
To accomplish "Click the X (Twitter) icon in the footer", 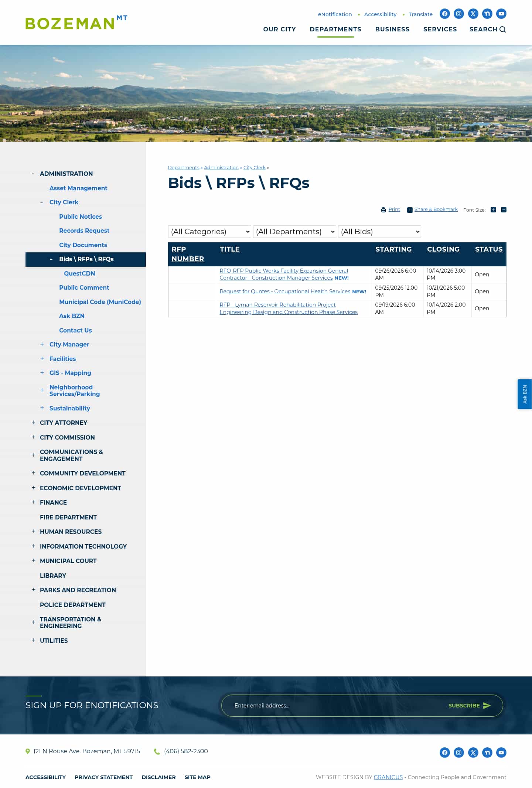I will 473,752.
